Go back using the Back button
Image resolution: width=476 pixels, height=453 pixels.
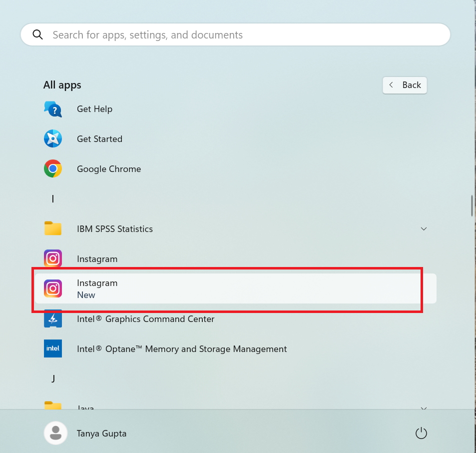tap(405, 85)
